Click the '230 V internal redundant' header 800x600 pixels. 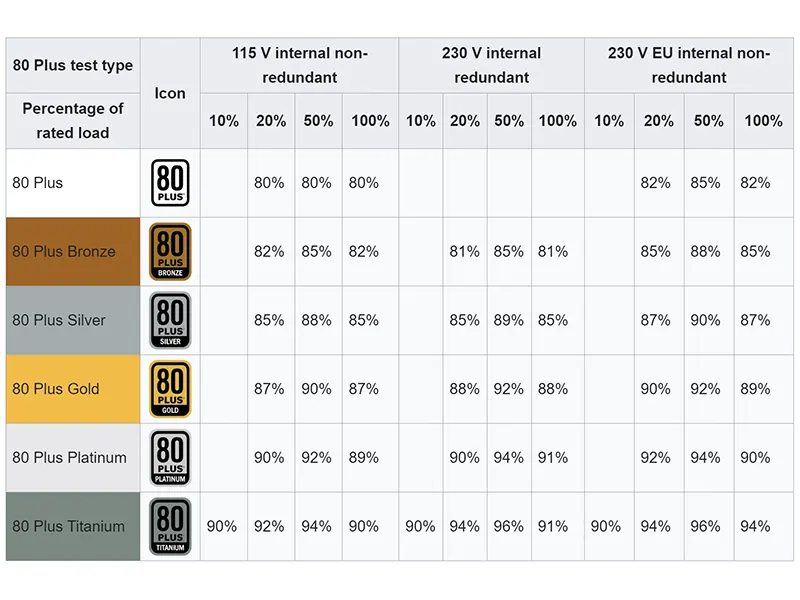pos(491,65)
